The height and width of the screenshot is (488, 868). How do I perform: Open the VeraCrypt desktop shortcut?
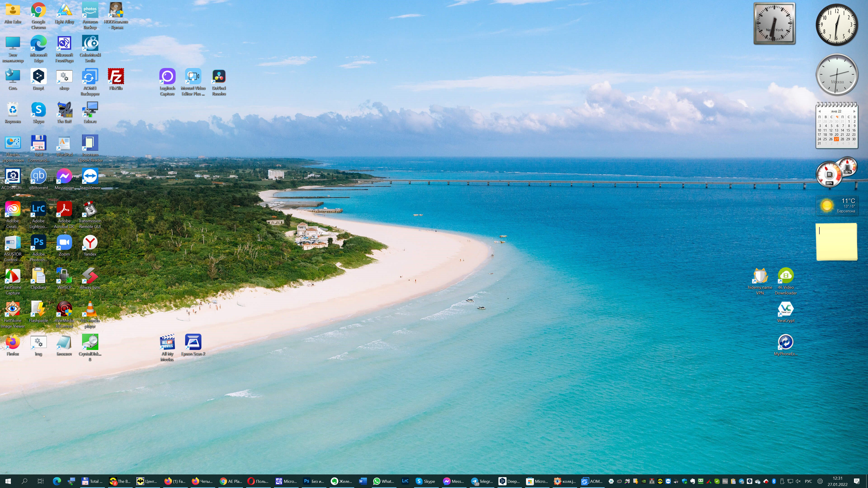click(785, 309)
